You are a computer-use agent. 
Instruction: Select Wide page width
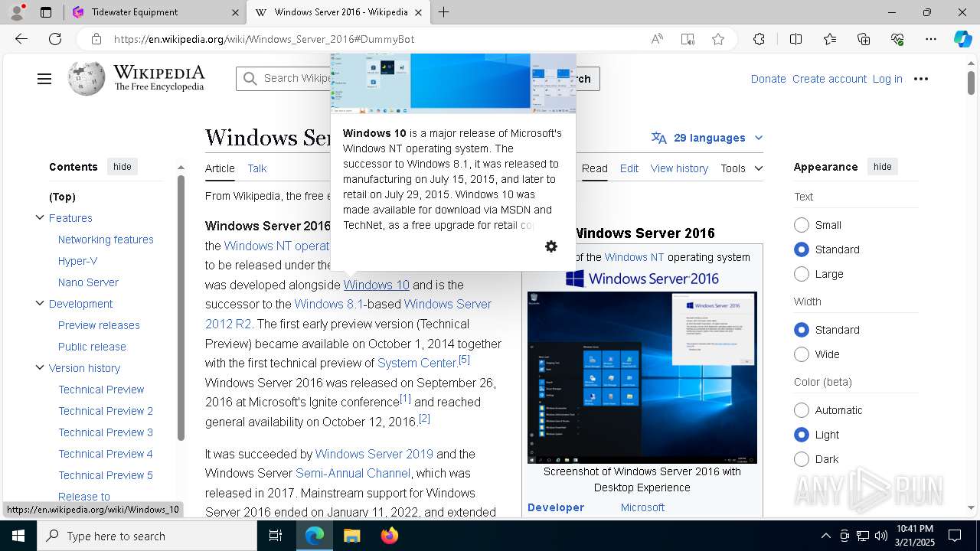click(x=802, y=354)
